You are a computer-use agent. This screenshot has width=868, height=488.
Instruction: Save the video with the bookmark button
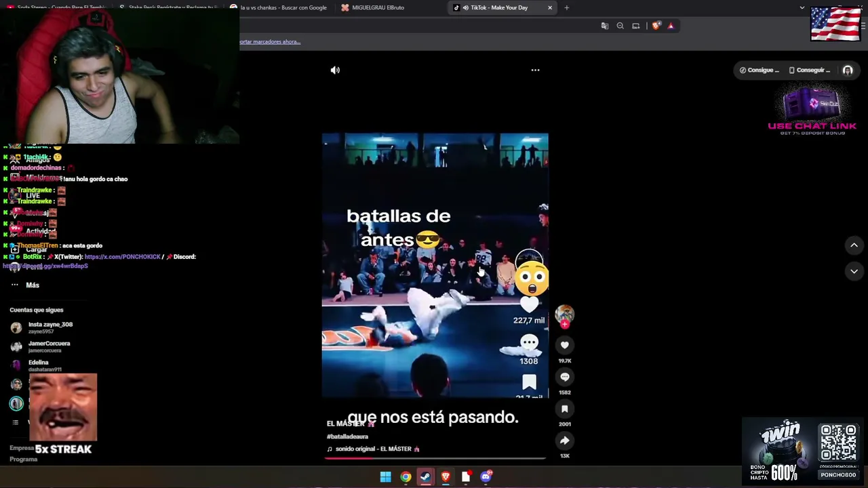click(x=564, y=409)
